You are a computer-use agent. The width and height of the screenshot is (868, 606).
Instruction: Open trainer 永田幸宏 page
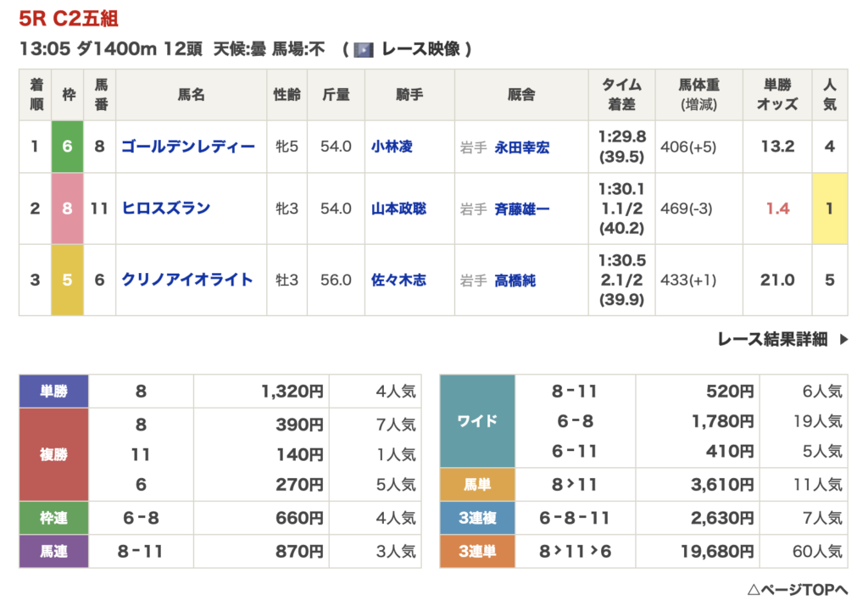tap(521, 147)
